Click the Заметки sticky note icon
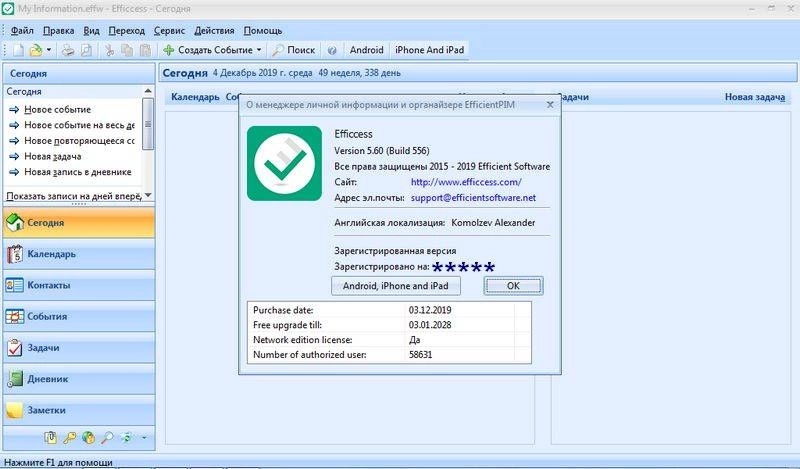Screen dimensions: 800x469 click(15, 410)
